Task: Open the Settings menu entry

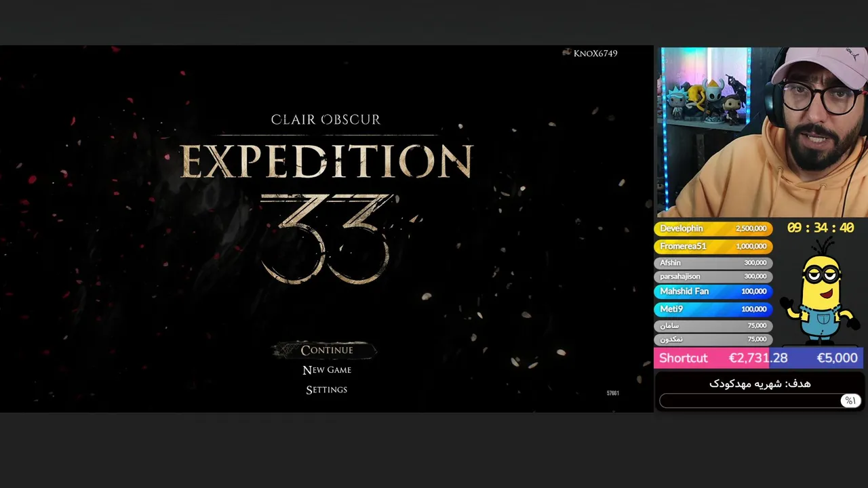Action: [x=327, y=390]
